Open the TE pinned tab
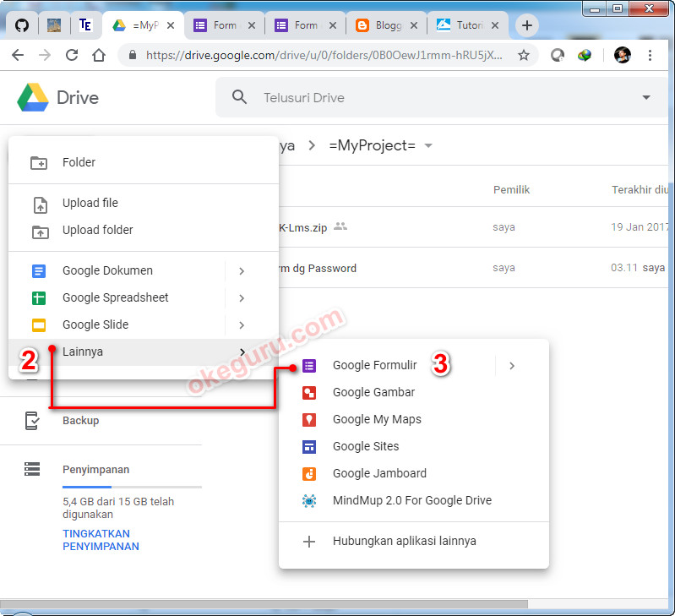Screen dimensions: 675x616 [x=85, y=25]
